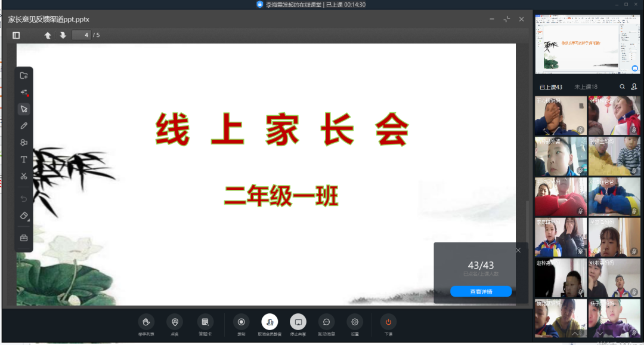Click the 查看详情 button
The image size is (644, 345).
point(481,292)
